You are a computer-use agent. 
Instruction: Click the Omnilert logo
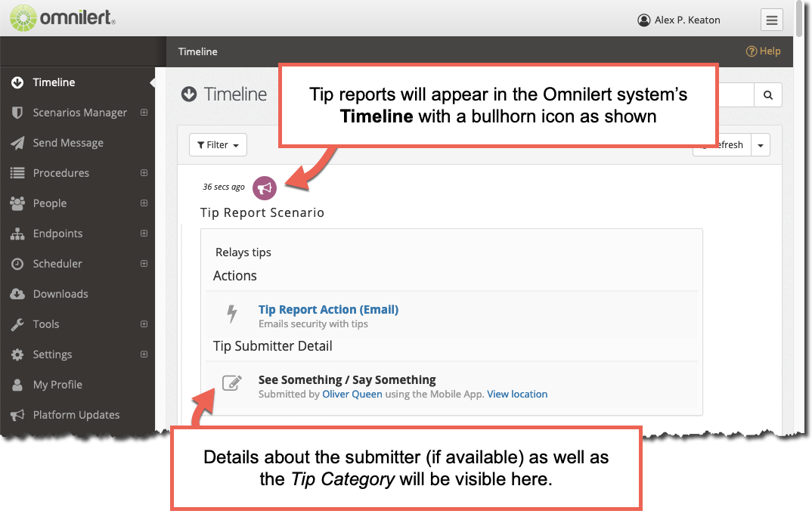(x=63, y=18)
